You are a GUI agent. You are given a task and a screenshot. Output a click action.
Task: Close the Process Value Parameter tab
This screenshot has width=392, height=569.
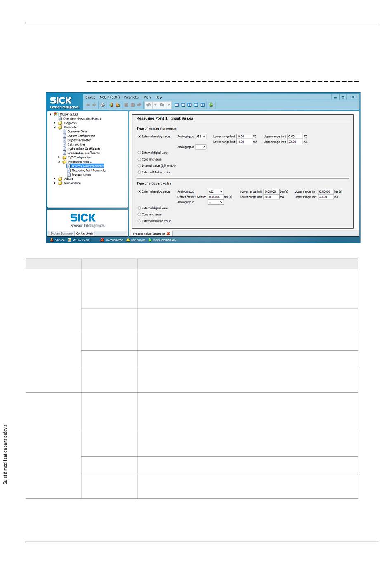point(168,234)
